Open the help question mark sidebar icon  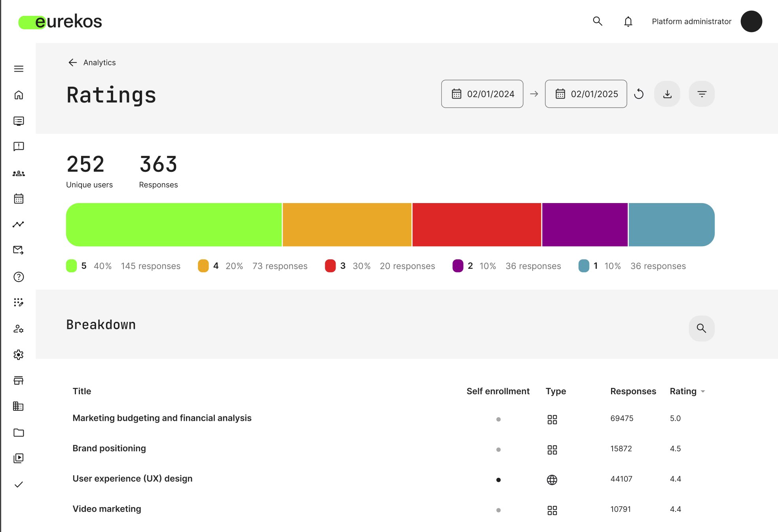19,277
